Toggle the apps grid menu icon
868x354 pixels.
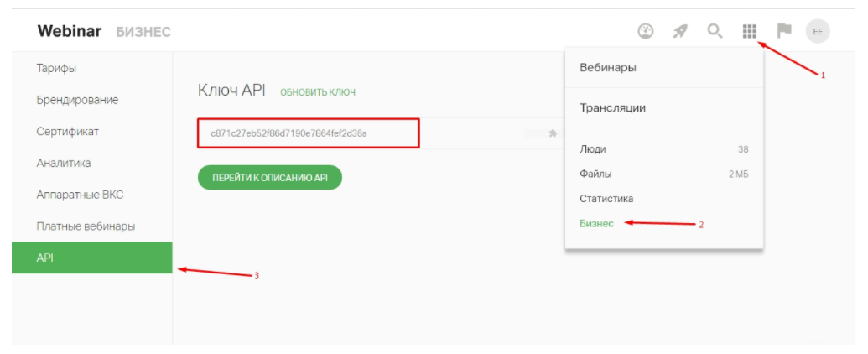tap(750, 32)
